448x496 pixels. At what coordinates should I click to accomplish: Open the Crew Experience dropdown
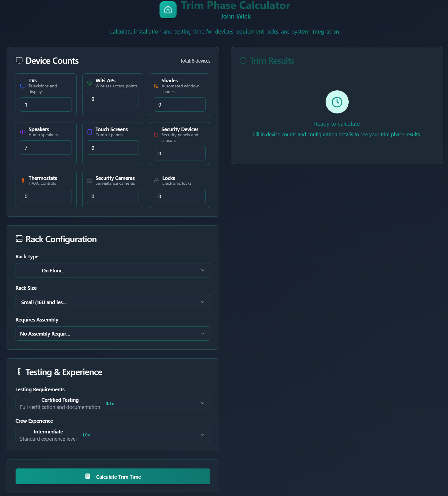point(113,435)
